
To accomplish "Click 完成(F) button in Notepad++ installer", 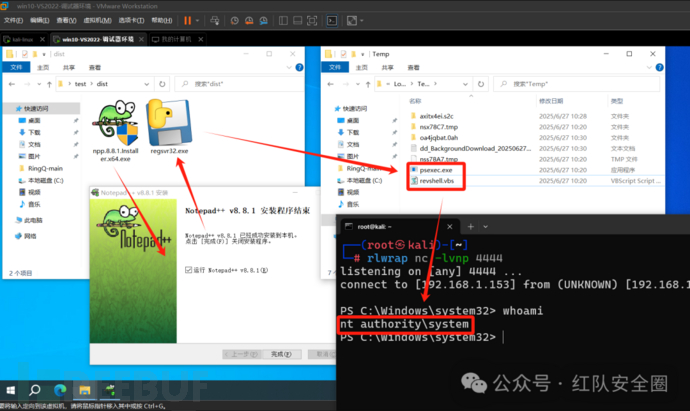I will point(281,354).
